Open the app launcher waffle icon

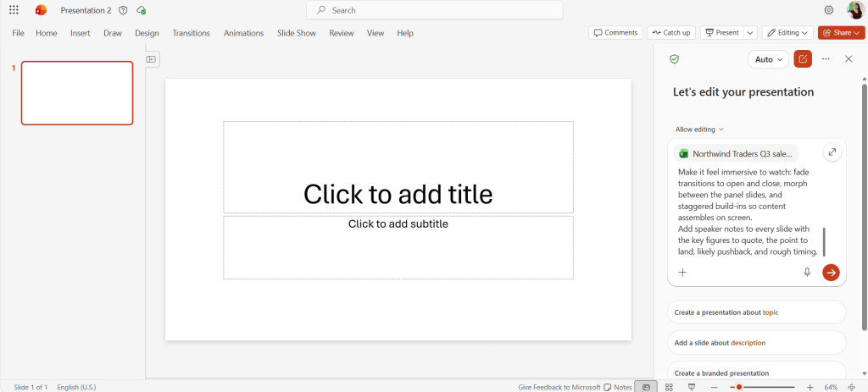(14, 10)
